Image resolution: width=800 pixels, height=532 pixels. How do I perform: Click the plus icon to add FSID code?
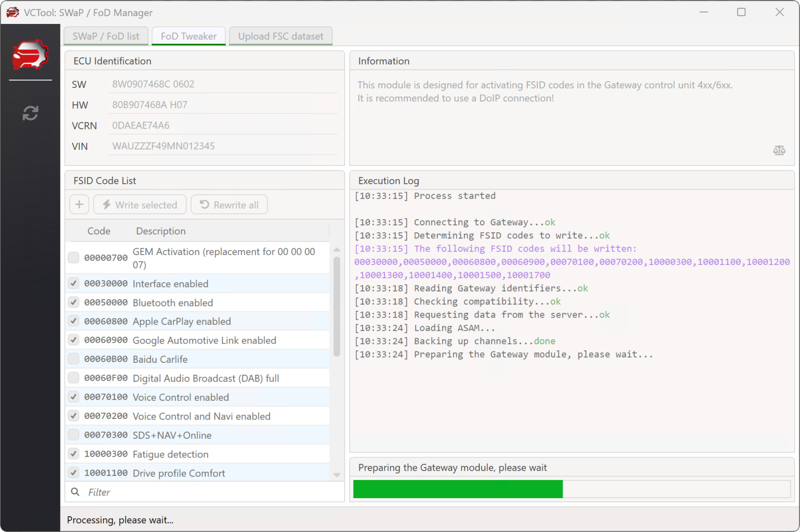coord(79,205)
